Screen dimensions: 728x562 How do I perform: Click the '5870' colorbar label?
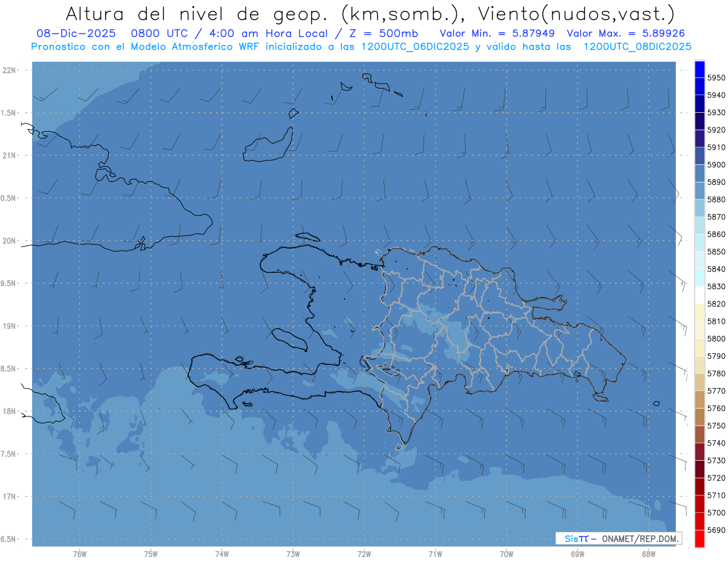click(x=716, y=217)
